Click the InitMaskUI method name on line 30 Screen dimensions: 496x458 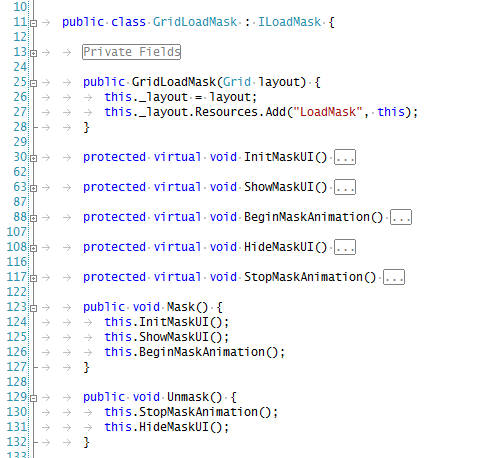(x=279, y=157)
